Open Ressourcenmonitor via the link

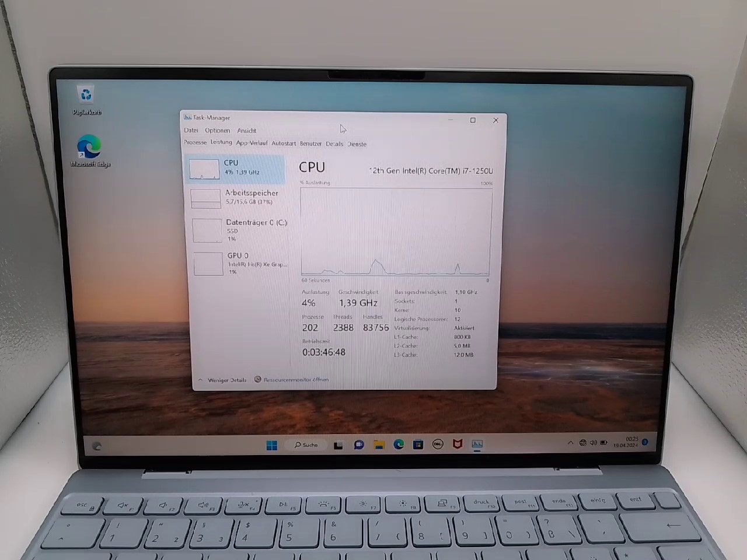pos(295,379)
